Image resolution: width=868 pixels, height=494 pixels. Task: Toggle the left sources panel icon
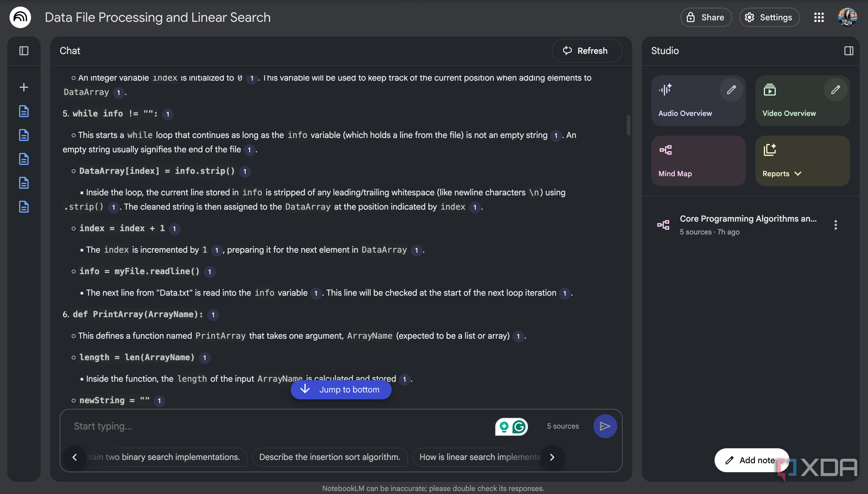pos(24,51)
